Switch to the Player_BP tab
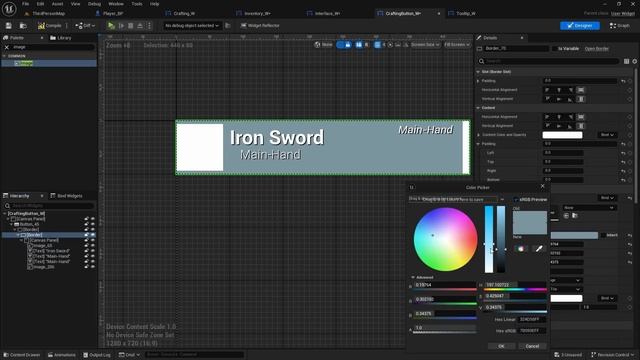The width and height of the screenshot is (640, 360). pos(109,13)
